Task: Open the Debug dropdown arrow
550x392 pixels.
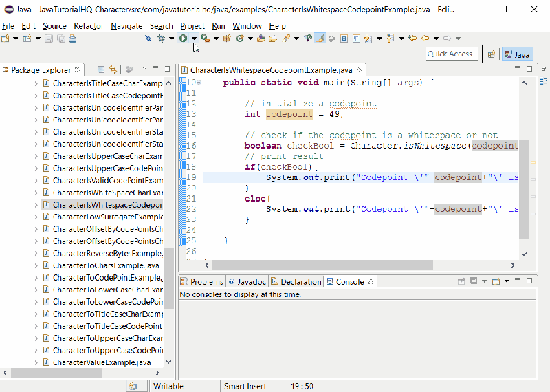Action: [171, 39]
